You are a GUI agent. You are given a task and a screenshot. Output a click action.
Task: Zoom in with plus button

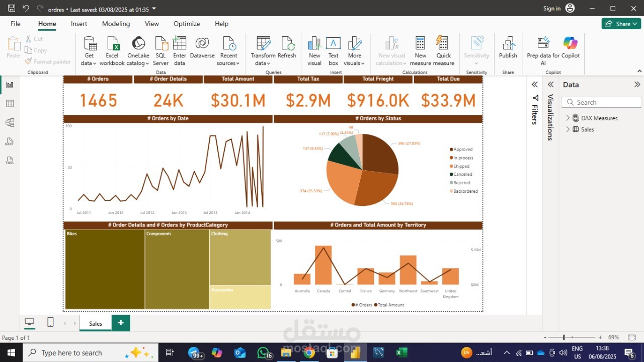pyautogui.click(x=600, y=337)
